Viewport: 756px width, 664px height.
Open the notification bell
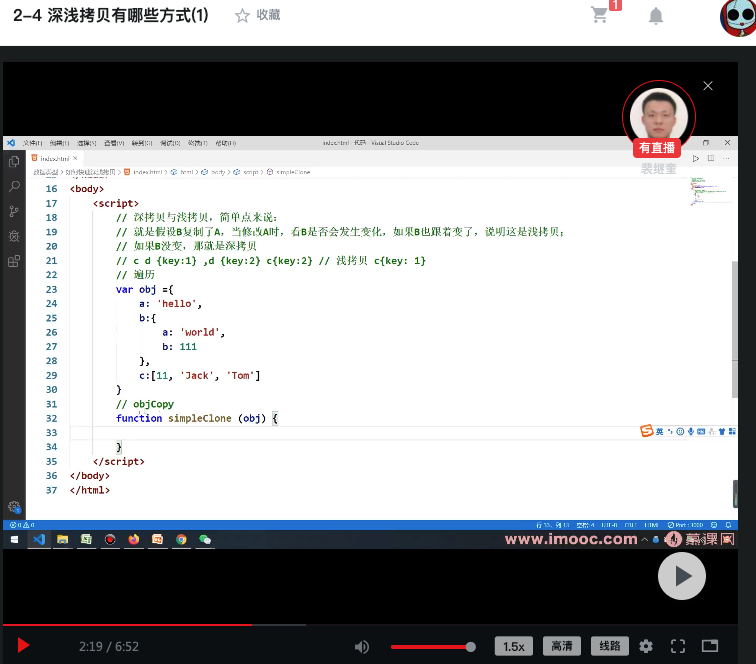[655, 16]
